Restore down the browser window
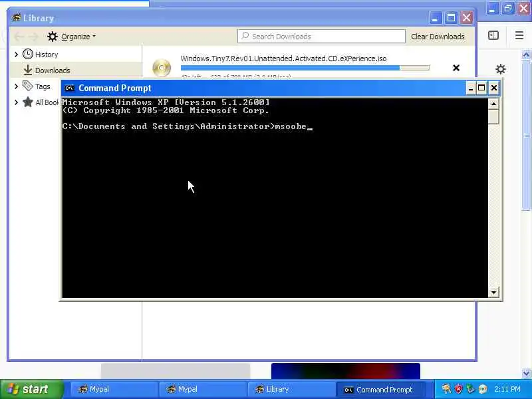The width and height of the screenshot is (532, 399). coord(507,8)
